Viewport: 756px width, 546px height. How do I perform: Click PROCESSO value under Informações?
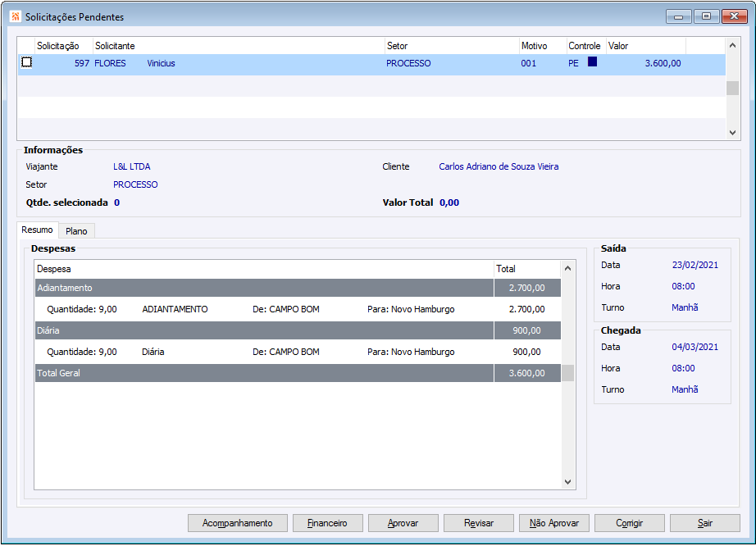click(x=135, y=184)
